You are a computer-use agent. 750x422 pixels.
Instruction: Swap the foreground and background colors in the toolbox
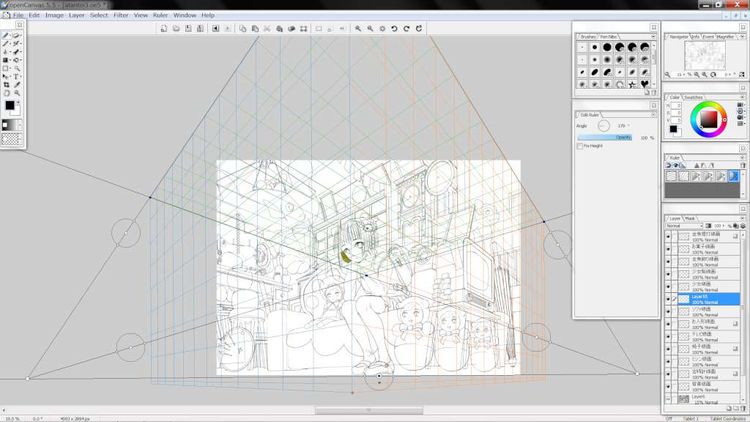18,102
